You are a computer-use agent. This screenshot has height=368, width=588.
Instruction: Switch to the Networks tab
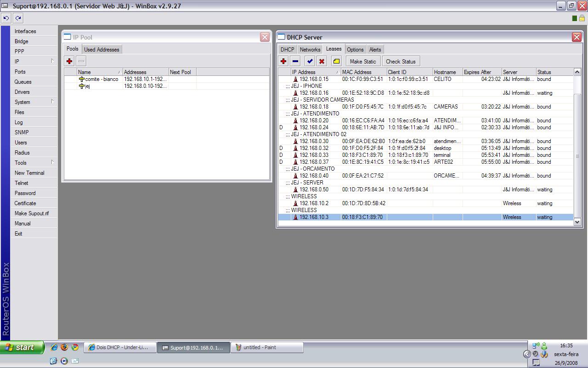click(x=310, y=50)
